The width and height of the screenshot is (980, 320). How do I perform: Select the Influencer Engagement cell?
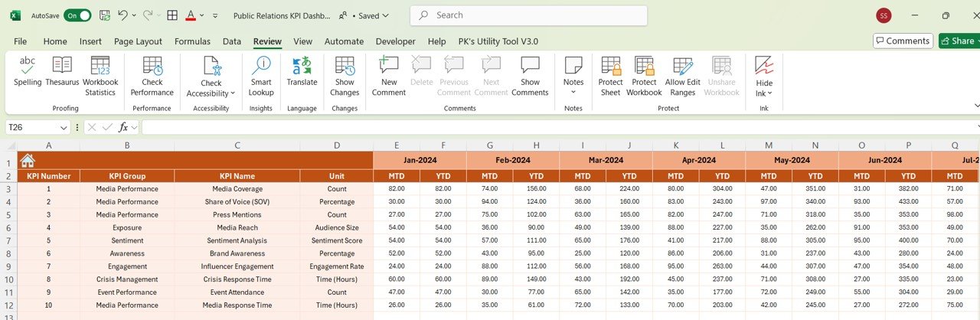[237, 266]
